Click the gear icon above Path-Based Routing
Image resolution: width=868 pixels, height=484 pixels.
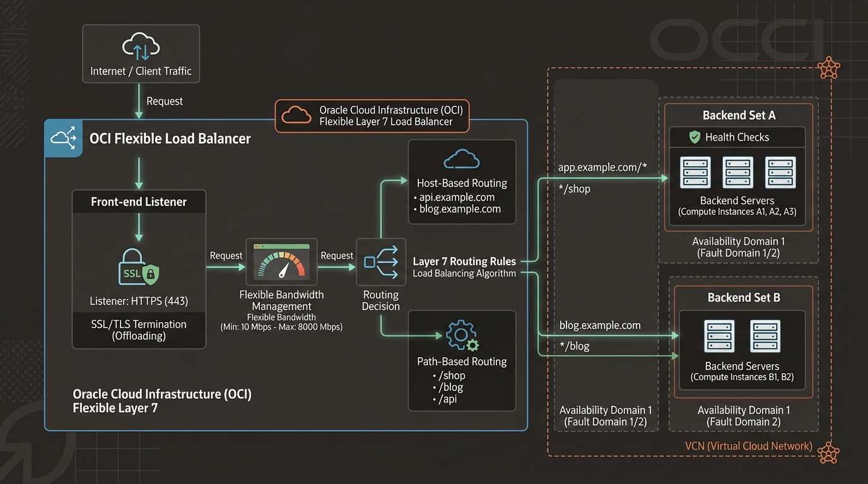click(462, 335)
